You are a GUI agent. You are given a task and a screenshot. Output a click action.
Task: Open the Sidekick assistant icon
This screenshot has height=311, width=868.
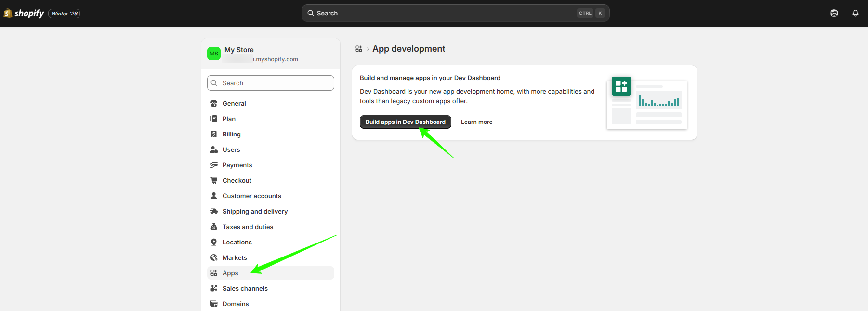834,13
